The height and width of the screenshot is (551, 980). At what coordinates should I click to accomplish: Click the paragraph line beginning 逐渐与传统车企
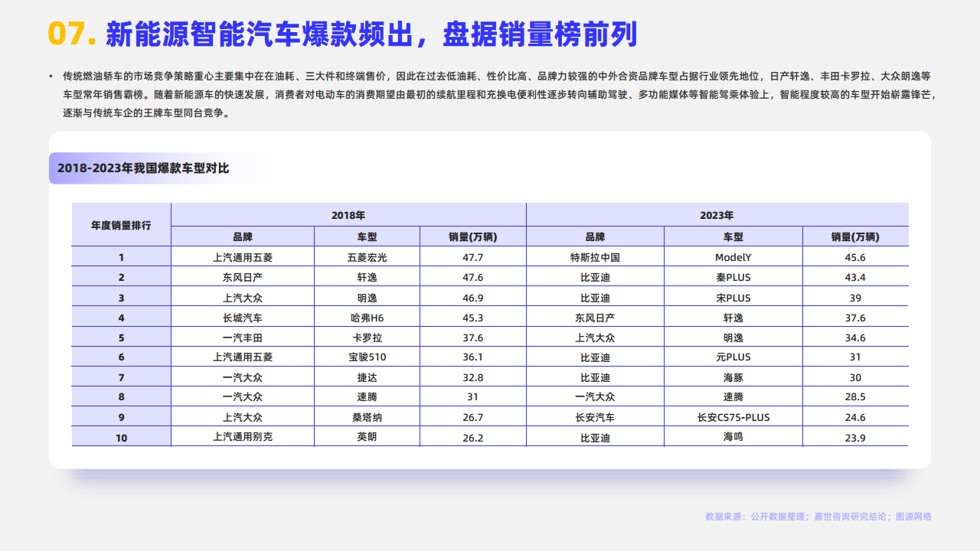click(x=145, y=113)
